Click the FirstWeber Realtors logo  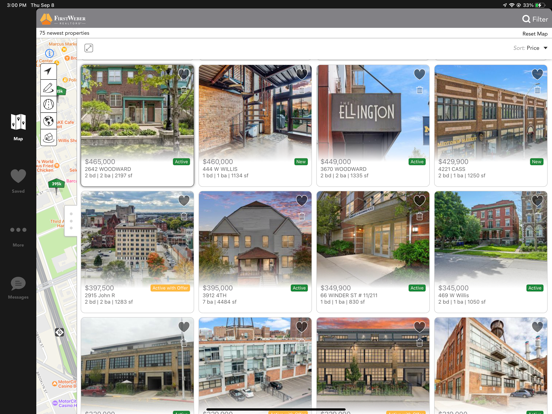tap(63, 19)
